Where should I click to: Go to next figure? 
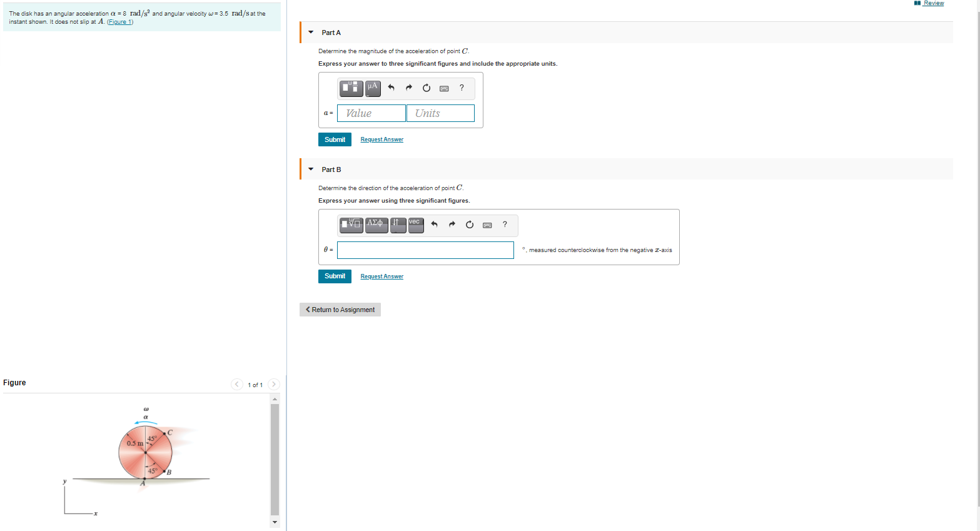(x=274, y=385)
